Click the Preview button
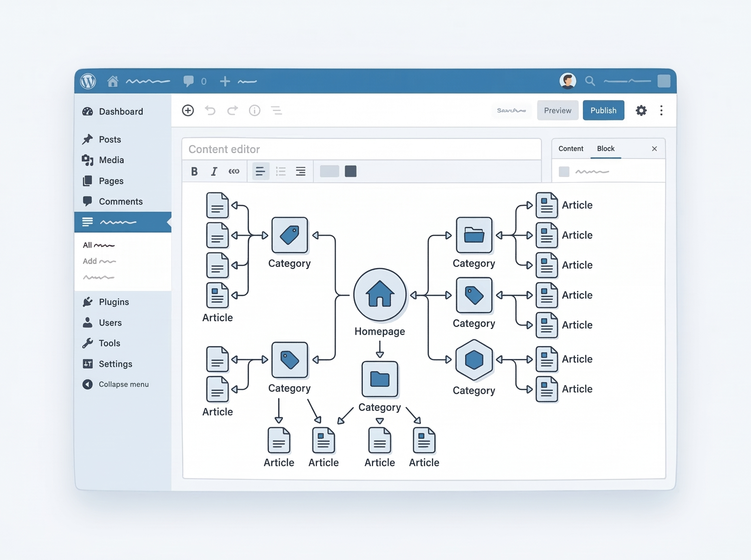 558,111
